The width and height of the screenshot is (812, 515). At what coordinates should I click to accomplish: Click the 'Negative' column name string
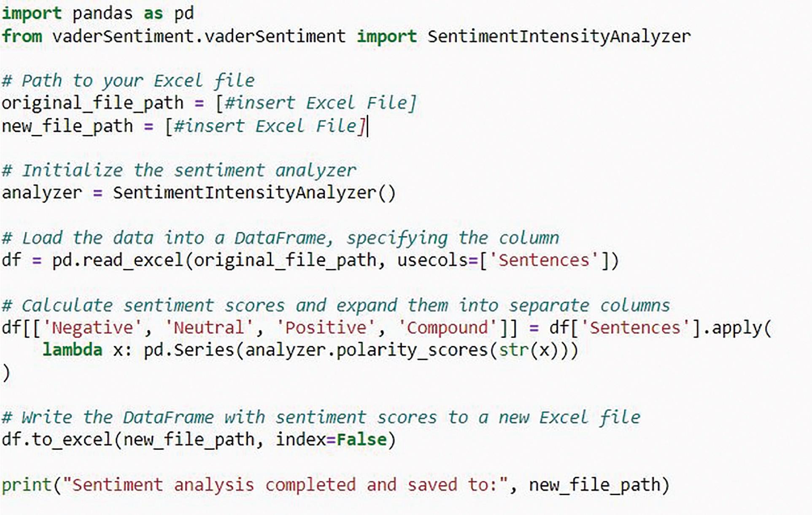pyautogui.click(x=92, y=328)
